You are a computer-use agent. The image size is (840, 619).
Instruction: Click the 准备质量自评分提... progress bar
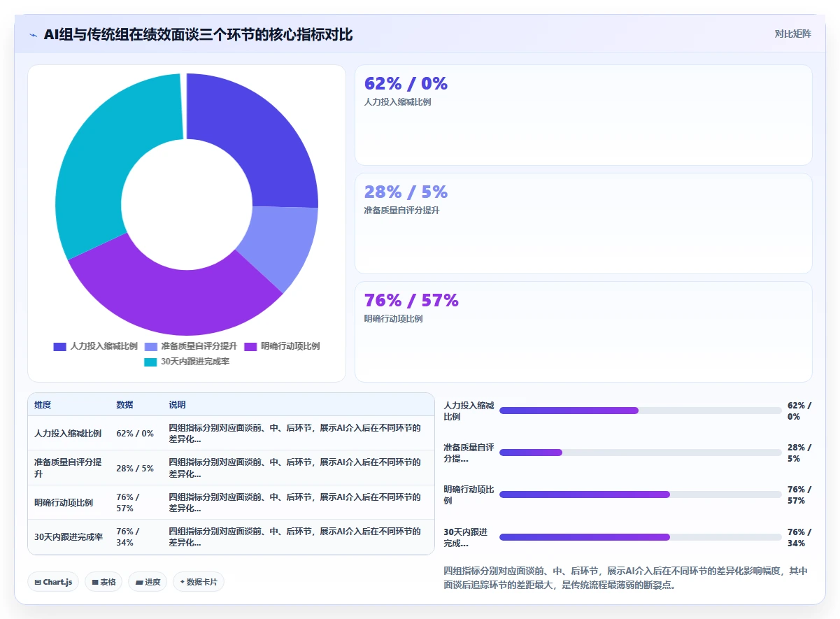point(640,453)
